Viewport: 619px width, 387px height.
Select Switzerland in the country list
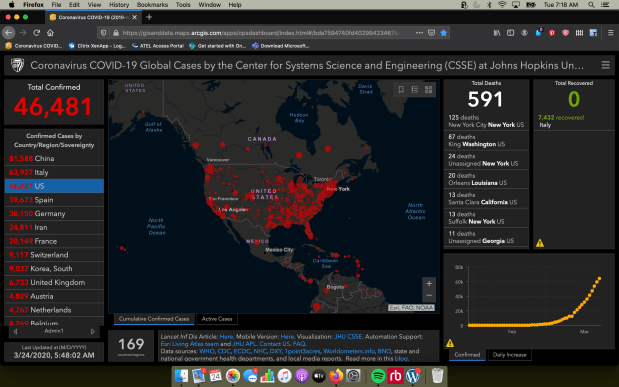54,255
